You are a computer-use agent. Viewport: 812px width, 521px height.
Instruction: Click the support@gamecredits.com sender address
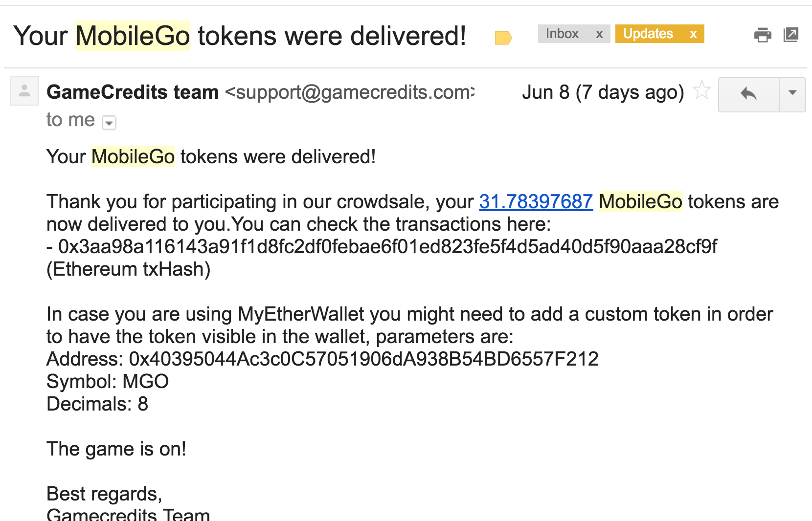(350, 92)
